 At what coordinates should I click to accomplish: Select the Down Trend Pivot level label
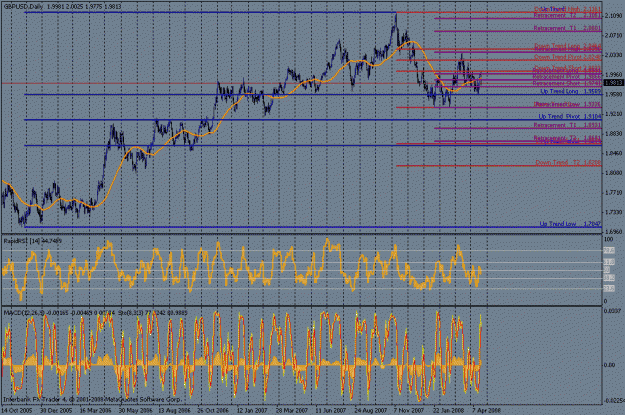coord(567,57)
